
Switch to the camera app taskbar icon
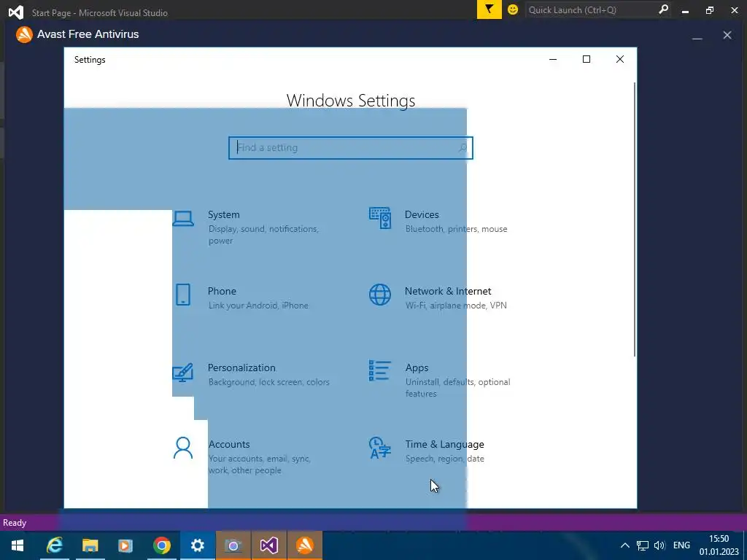233,545
